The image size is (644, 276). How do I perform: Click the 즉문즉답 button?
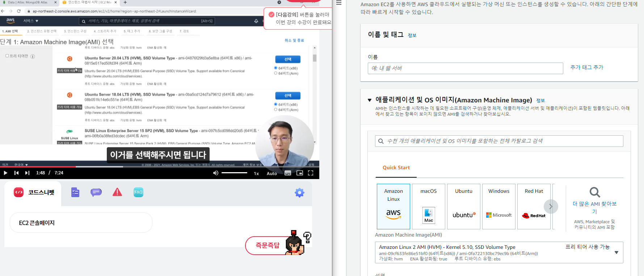point(268,245)
